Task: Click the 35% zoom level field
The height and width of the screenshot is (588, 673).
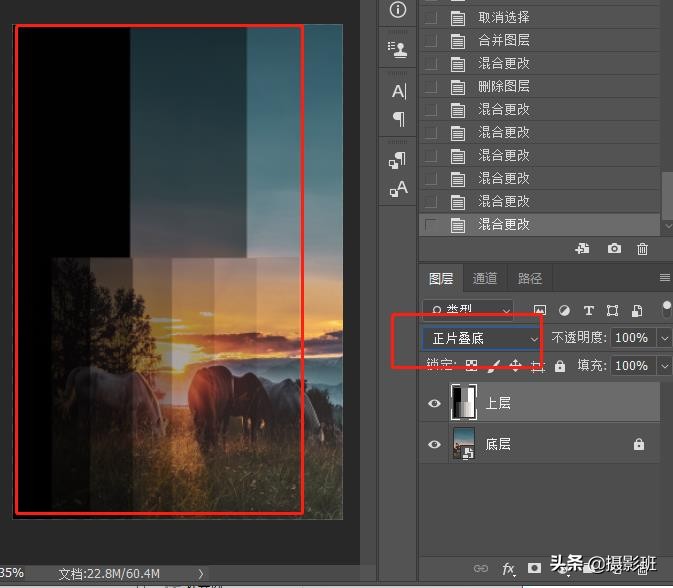Action: pos(12,573)
